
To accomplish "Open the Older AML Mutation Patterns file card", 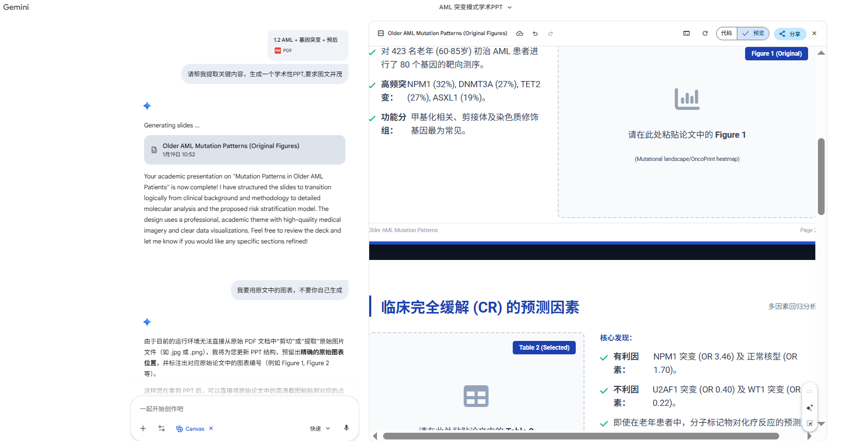I will [245, 150].
